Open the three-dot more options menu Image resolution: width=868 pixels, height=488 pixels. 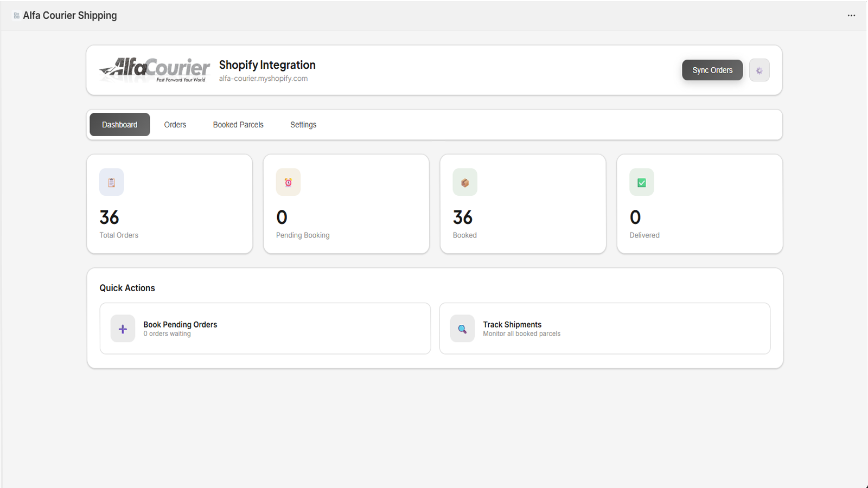851,16
